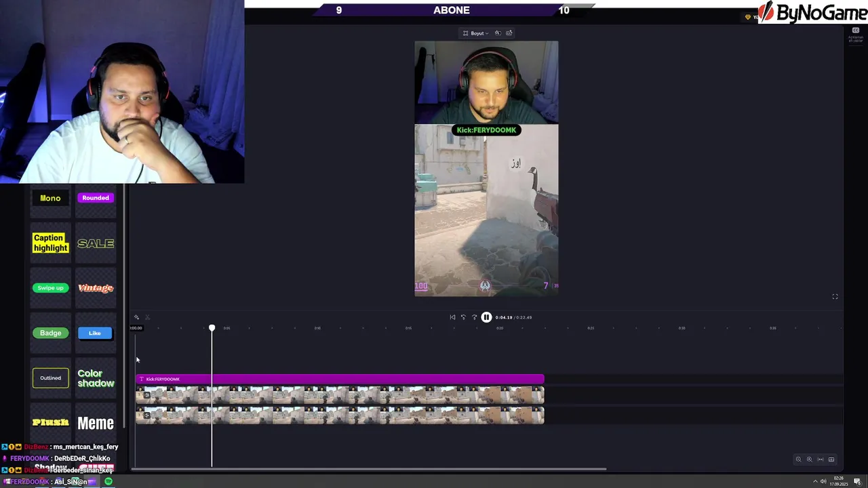868x488 pixels.
Task: Pick the Caption highlight text style
Action: pyautogui.click(x=50, y=243)
